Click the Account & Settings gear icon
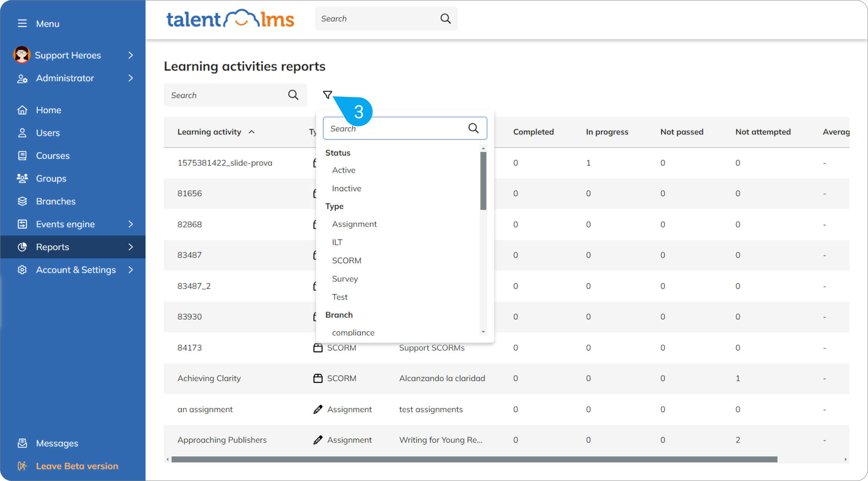The width and height of the screenshot is (868, 481). click(22, 270)
